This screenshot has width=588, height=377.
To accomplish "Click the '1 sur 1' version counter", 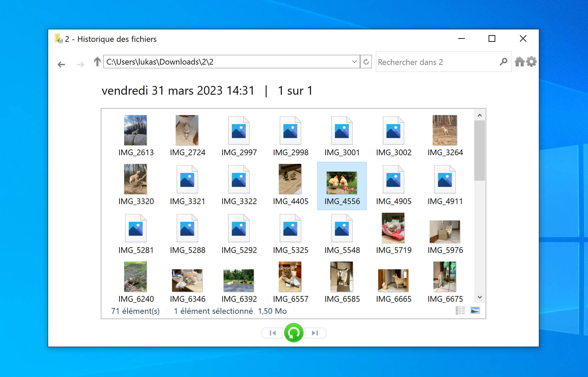I will click(295, 91).
